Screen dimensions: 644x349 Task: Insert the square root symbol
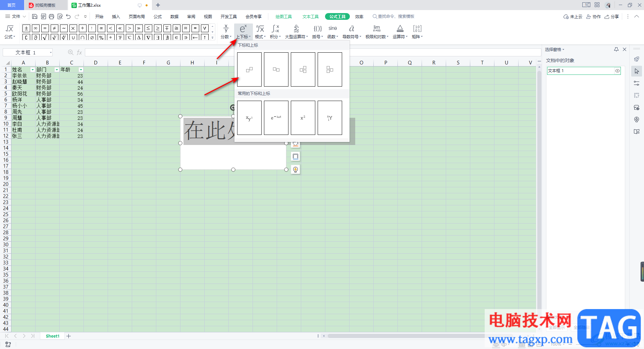(x=45, y=37)
